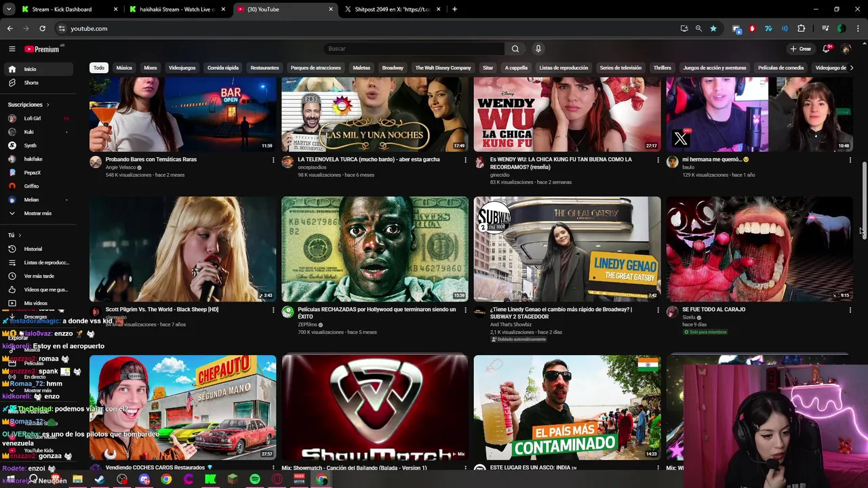Image resolution: width=868 pixels, height=488 pixels.
Task: Select the Broadway filter chip
Action: [x=393, y=68]
